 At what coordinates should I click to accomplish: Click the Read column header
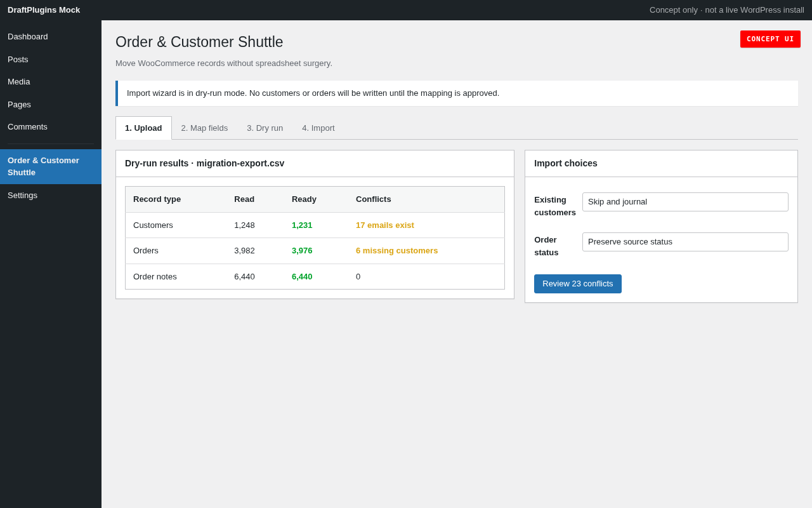tap(244, 199)
